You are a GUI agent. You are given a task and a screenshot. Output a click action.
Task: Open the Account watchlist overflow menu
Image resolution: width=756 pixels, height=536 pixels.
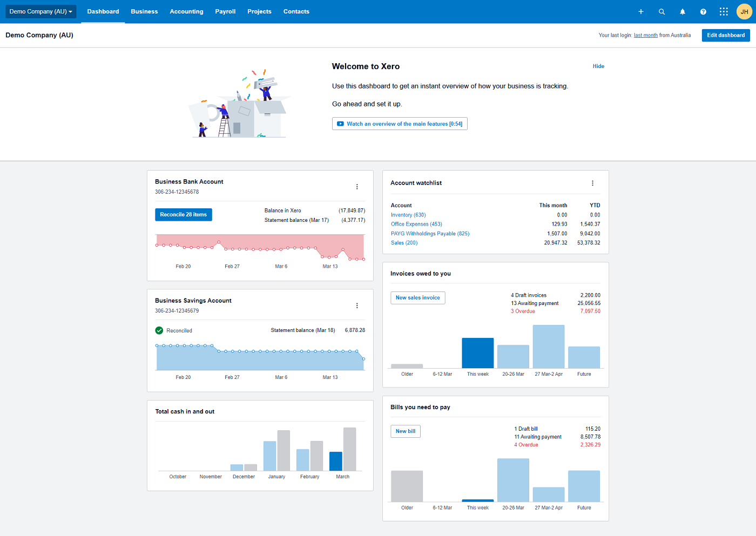point(592,183)
